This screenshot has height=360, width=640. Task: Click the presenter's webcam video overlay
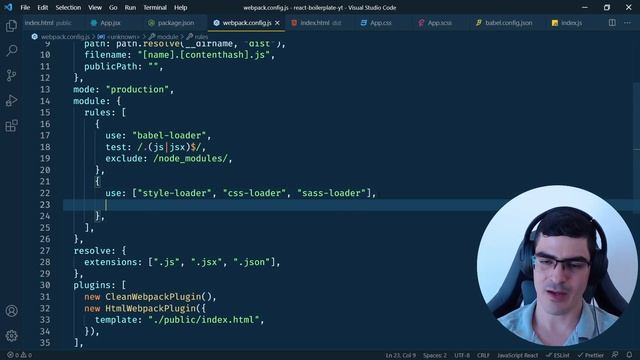tap(557, 265)
